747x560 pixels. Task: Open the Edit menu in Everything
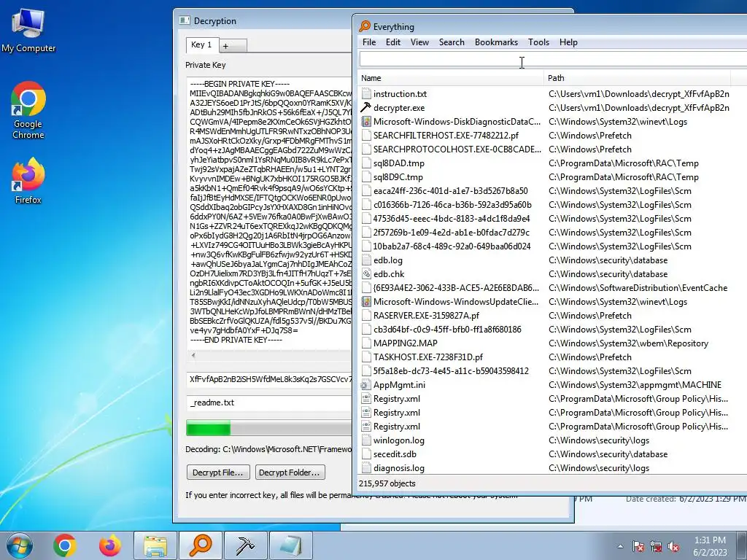393,42
